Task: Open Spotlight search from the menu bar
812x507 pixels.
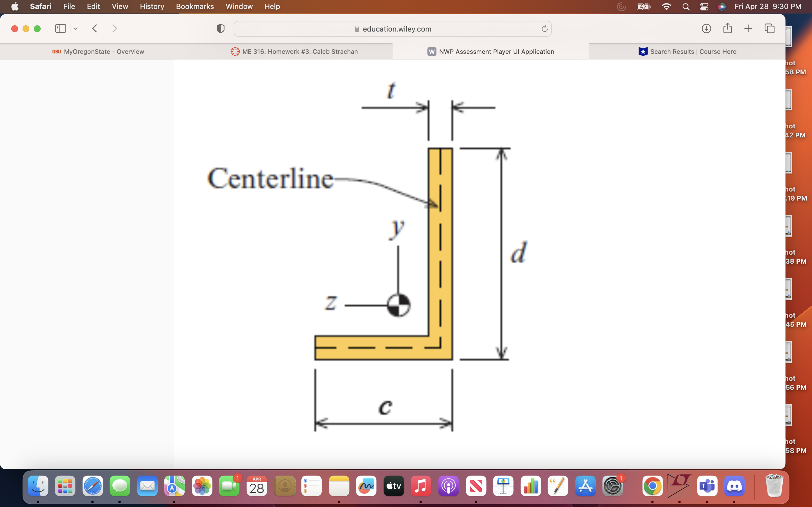Action: [686, 6]
